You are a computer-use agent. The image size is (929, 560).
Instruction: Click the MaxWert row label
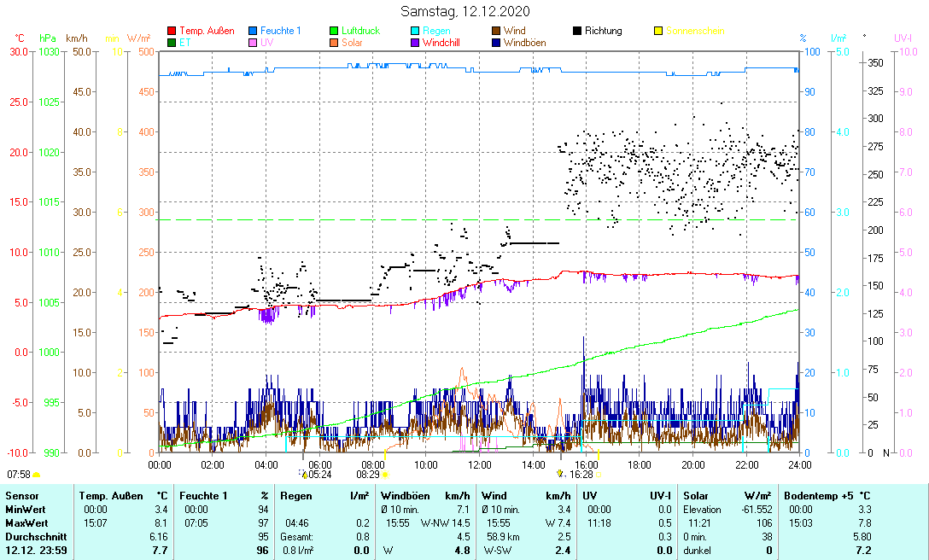26,522
